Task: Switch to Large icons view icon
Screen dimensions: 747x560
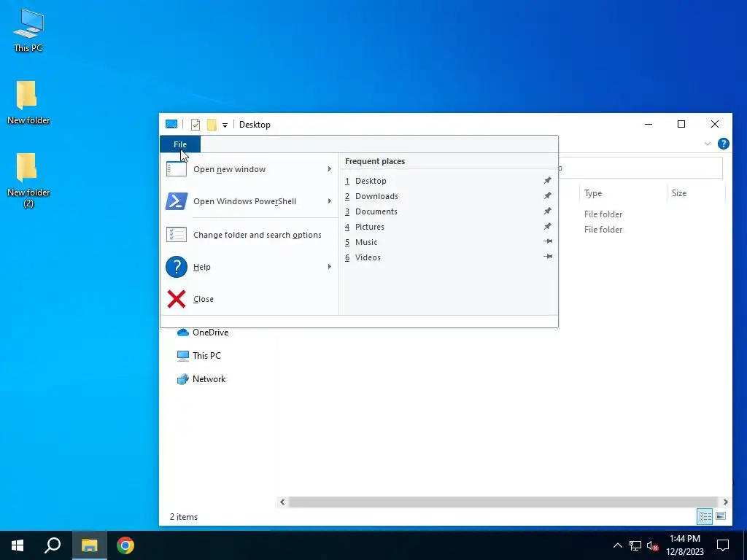Action: pyautogui.click(x=721, y=517)
